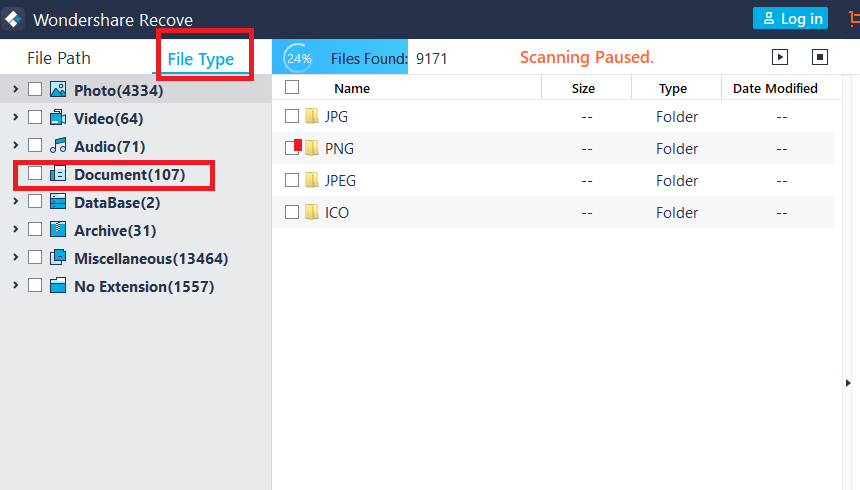Click the Scanning Paused status text
This screenshot has width=860, height=490.
click(x=587, y=57)
